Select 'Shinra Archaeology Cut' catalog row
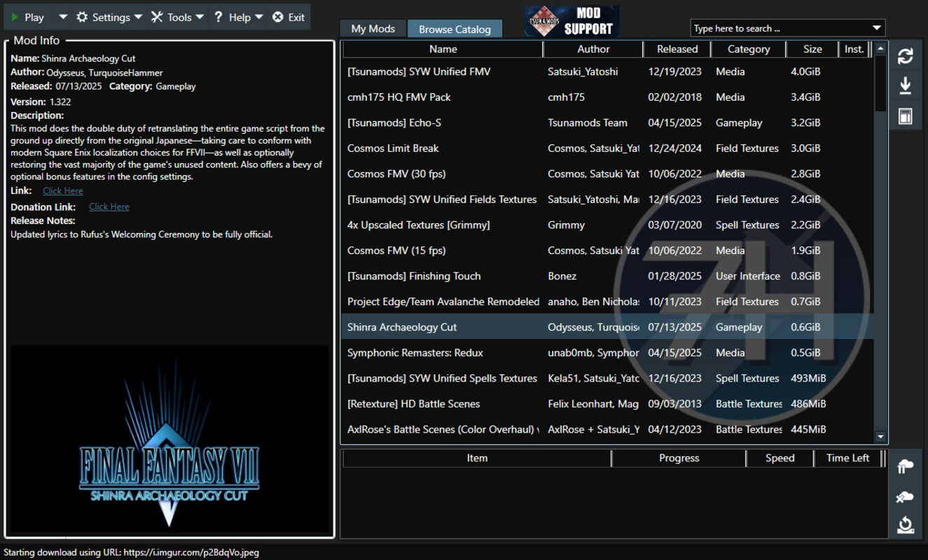928x560 pixels. [607, 327]
